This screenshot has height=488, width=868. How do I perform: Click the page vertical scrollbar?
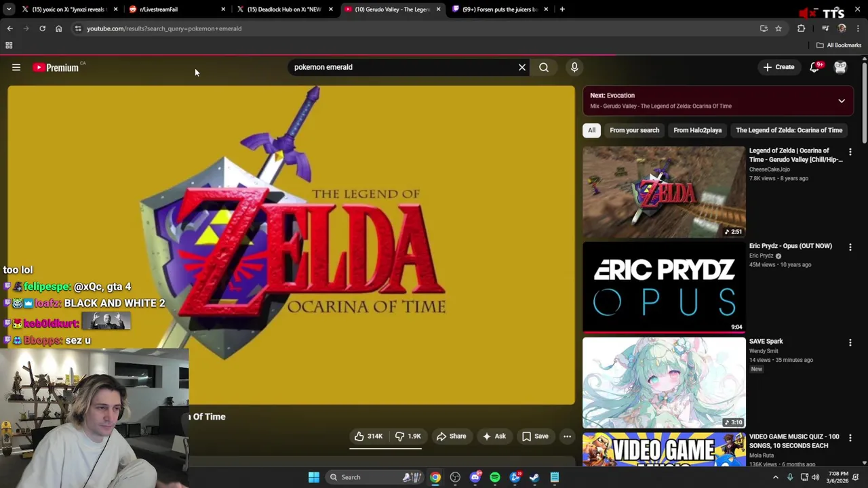click(864, 102)
